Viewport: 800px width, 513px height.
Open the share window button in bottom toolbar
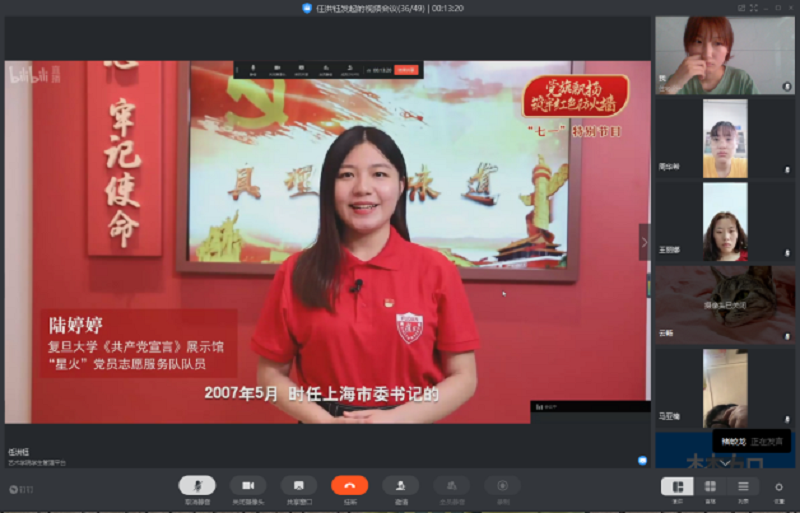298,486
